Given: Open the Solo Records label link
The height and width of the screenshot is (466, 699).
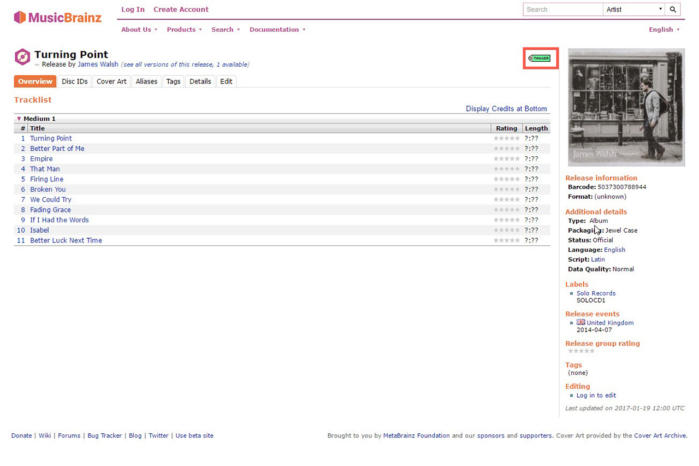Looking at the screenshot, I should (x=596, y=293).
